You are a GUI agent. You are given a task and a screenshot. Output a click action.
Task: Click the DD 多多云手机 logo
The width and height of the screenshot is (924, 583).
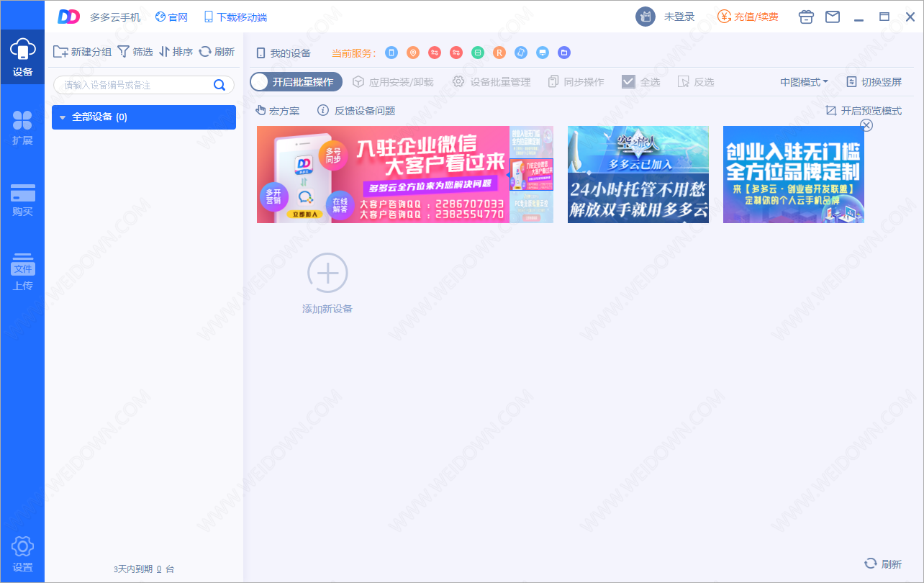click(68, 17)
